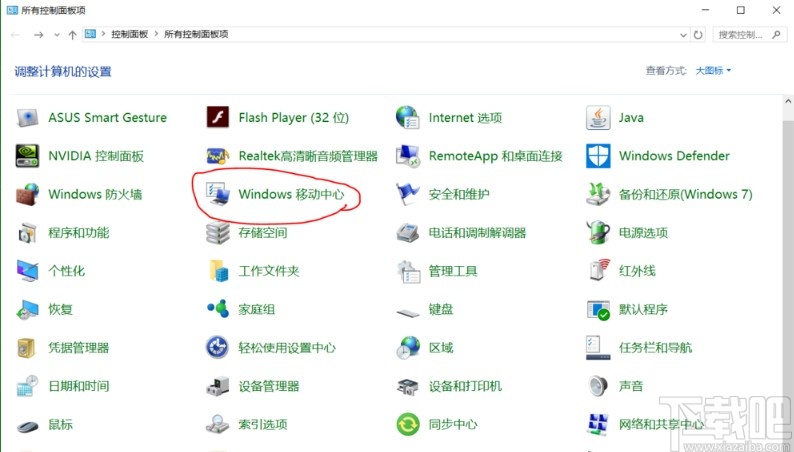Image resolution: width=794 pixels, height=452 pixels.
Task: Open the 查看方式 大图标 dropdown
Action: pyautogui.click(x=713, y=71)
